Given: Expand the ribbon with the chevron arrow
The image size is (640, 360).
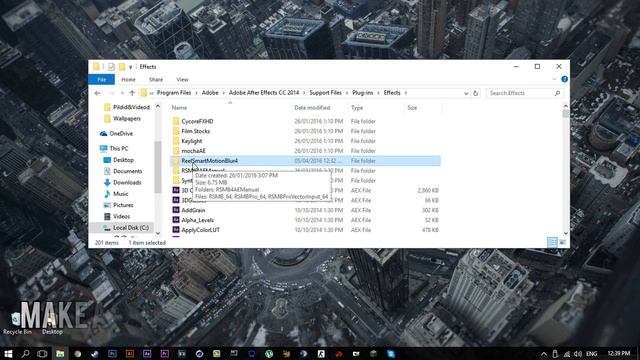Looking at the screenshot, I should click(x=554, y=79).
